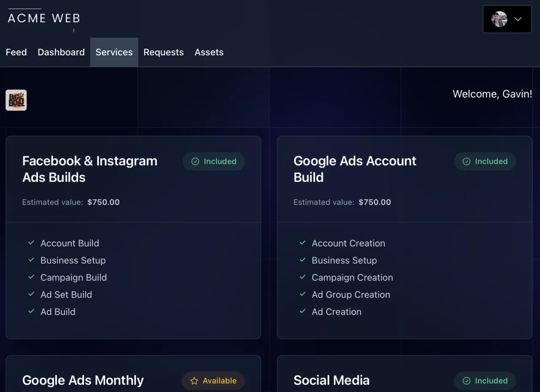
Task: Click the Big Build company logo
Action: tap(16, 100)
